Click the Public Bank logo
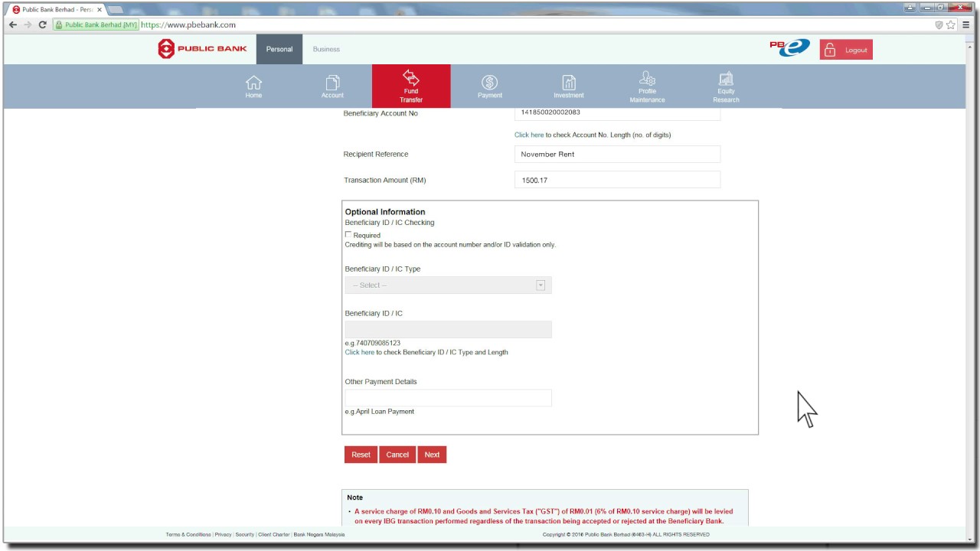This screenshot has width=980, height=551. tap(202, 49)
